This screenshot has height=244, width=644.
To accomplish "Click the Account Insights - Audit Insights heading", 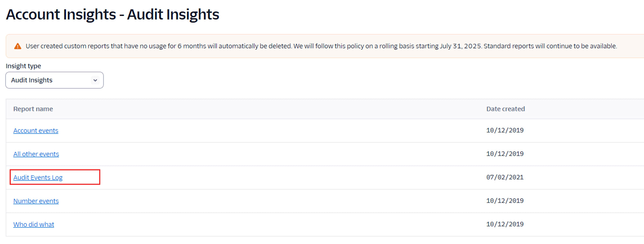I will (x=113, y=14).
